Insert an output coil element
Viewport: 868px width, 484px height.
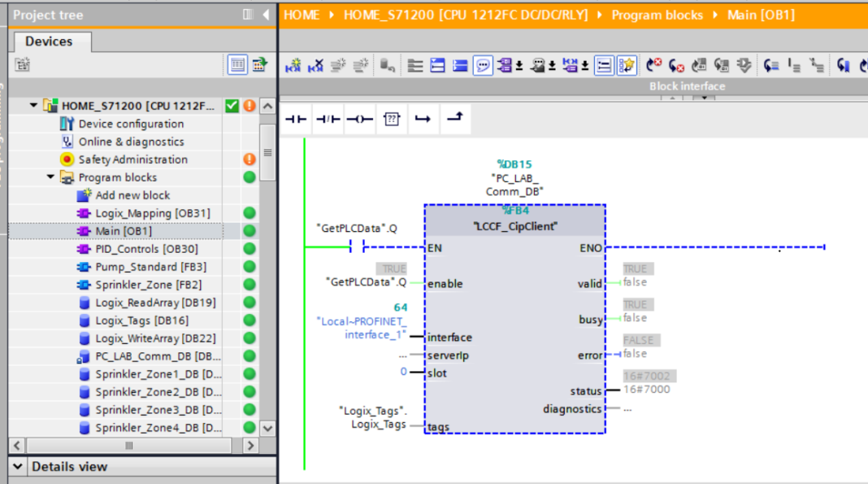point(358,119)
